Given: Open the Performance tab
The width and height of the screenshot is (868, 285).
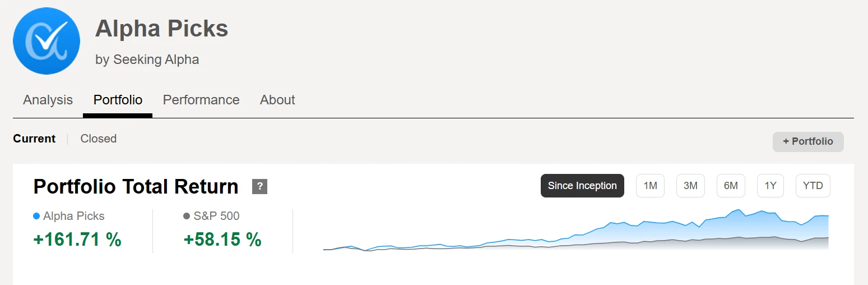Looking at the screenshot, I should tap(201, 100).
